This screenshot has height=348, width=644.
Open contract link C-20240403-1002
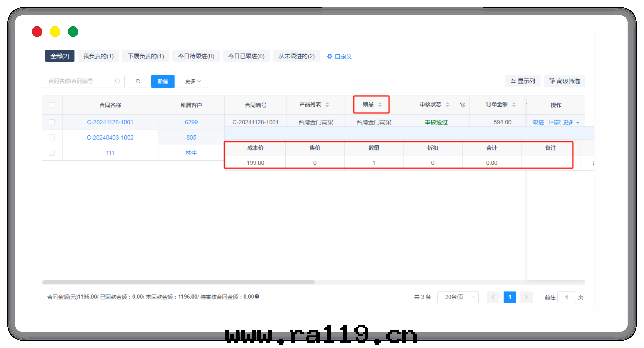tap(110, 137)
